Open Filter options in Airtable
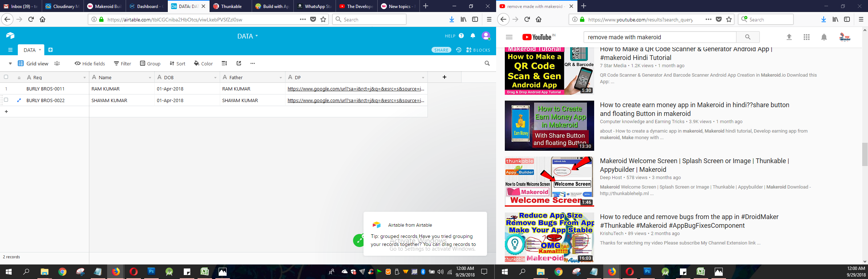The image size is (868, 279). click(x=122, y=63)
